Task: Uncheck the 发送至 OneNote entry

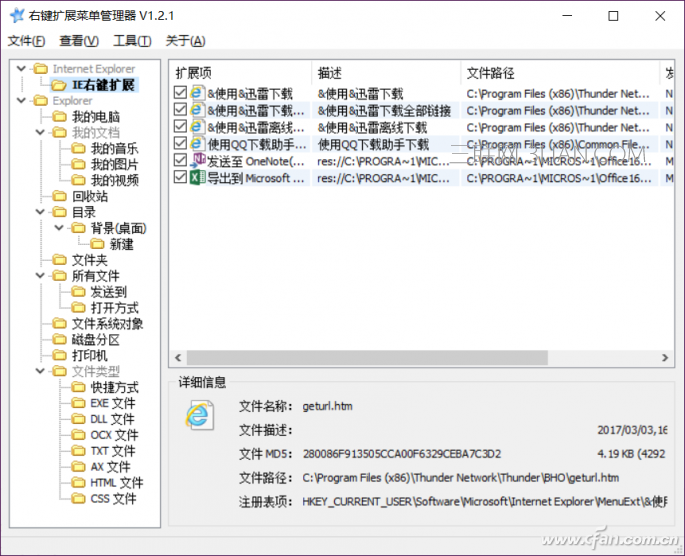Action: tap(180, 160)
